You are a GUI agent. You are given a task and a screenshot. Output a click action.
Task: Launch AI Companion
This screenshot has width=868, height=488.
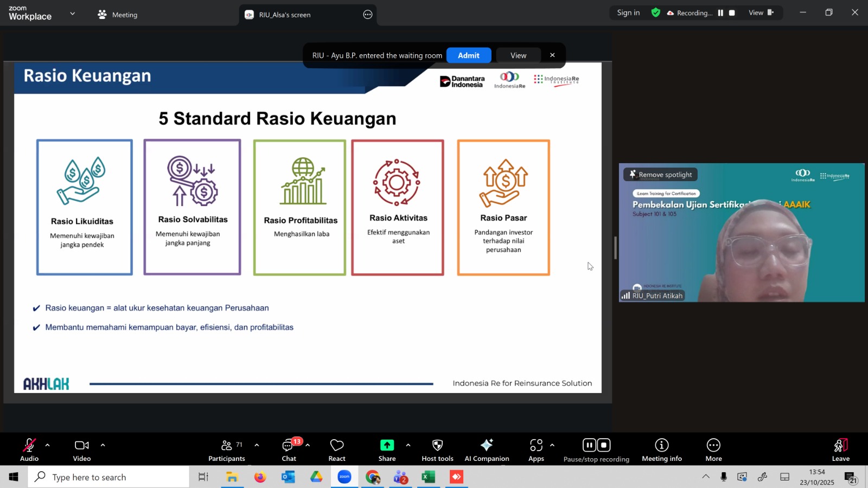(x=487, y=450)
